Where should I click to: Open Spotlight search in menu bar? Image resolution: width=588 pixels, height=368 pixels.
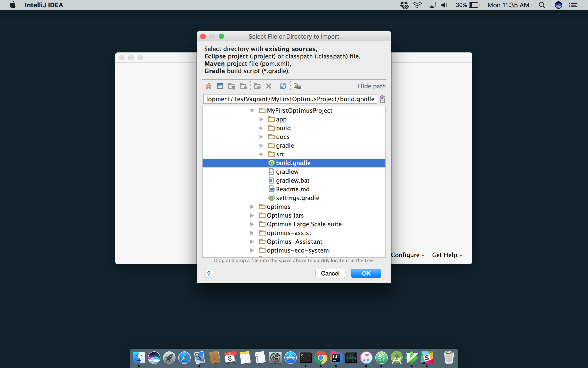542,5
